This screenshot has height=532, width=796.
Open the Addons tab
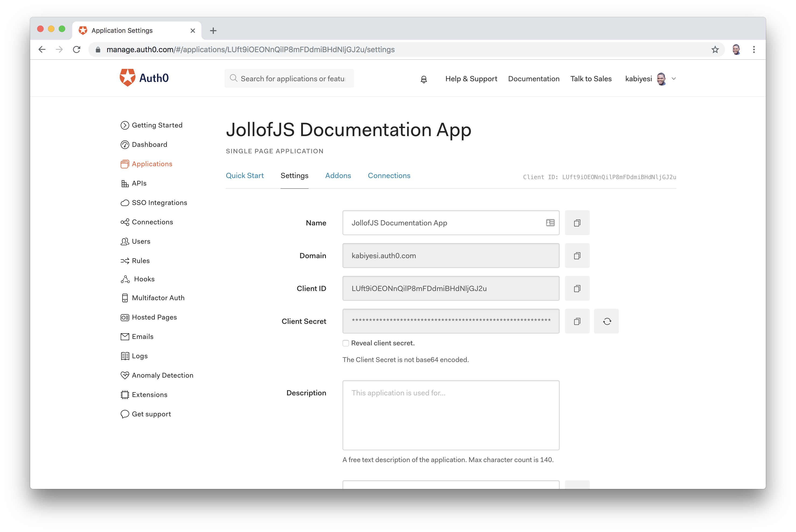pyautogui.click(x=338, y=176)
